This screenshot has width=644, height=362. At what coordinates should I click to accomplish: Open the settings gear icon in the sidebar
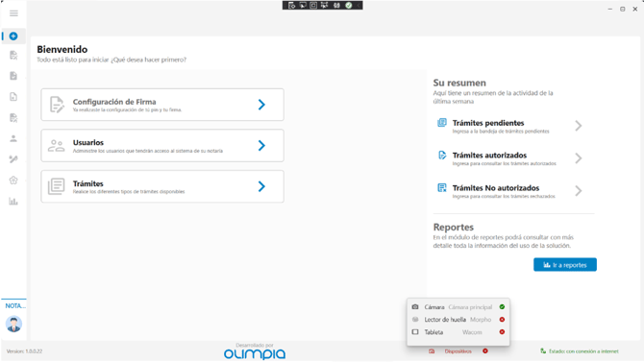point(13,181)
